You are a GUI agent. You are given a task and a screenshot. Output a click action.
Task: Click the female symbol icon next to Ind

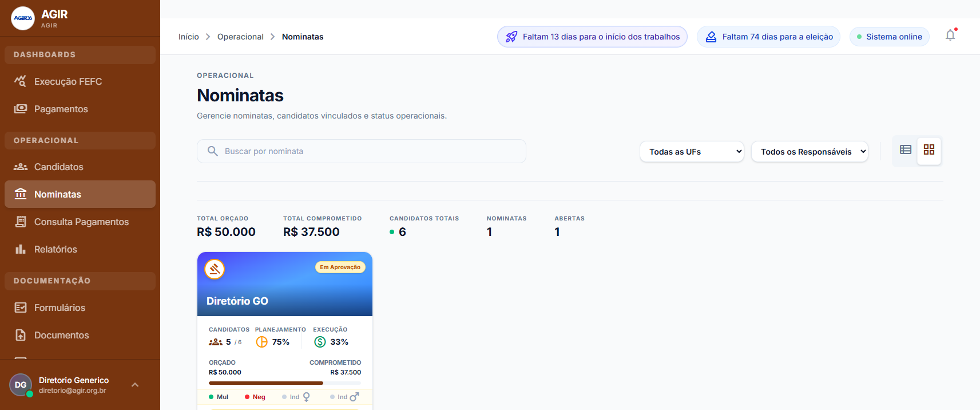307,397
